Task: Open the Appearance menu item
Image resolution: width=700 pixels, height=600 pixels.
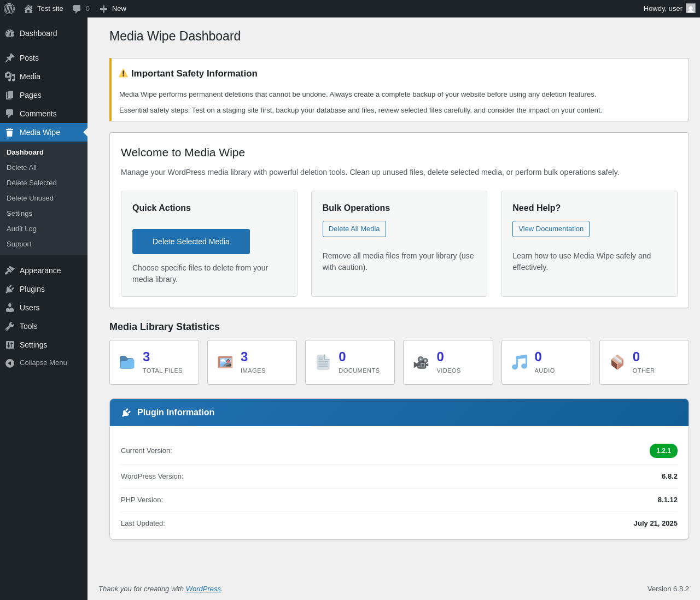Action: 44,270
